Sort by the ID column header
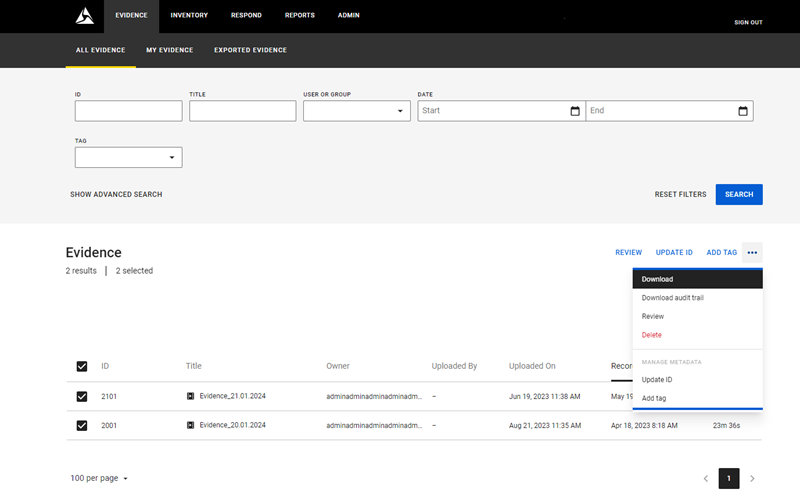Screen dimensions: 800x500 [105, 366]
